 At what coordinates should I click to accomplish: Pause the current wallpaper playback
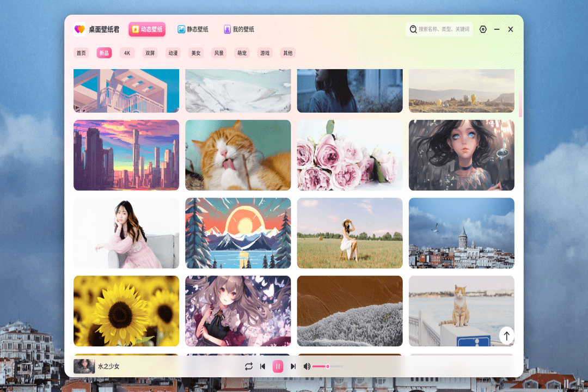278,366
